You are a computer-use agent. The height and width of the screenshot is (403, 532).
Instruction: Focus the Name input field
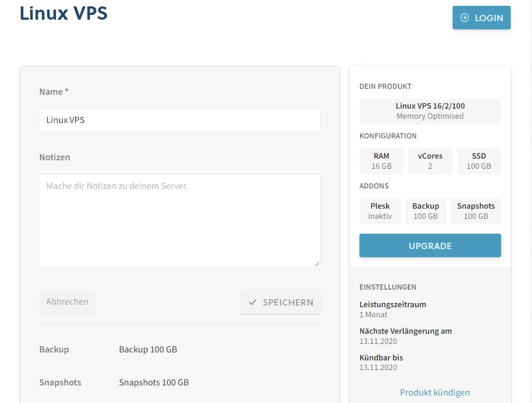coord(179,120)
